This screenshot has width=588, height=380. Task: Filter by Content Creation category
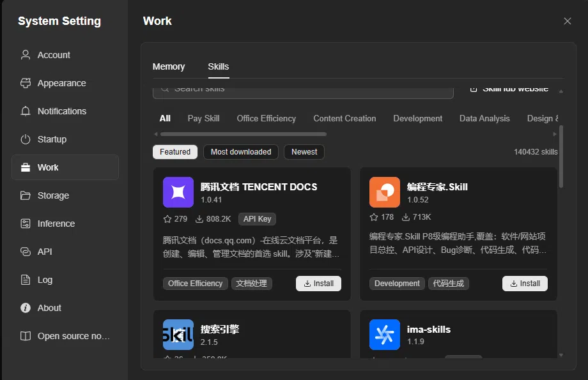tap(344, 118)
